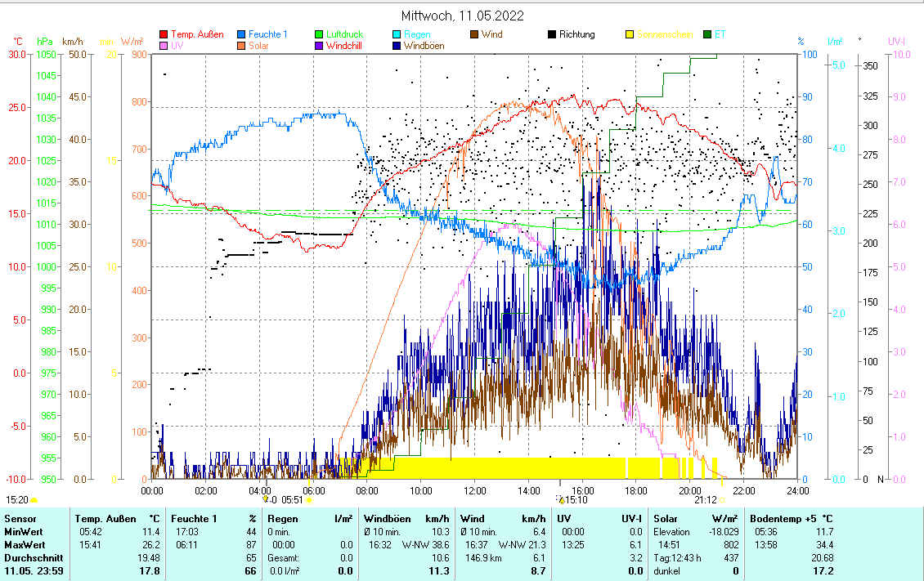Viewport: 924px width, 581px height.
Task: Click the black Richtung legend square
Action: coord(553,34)
